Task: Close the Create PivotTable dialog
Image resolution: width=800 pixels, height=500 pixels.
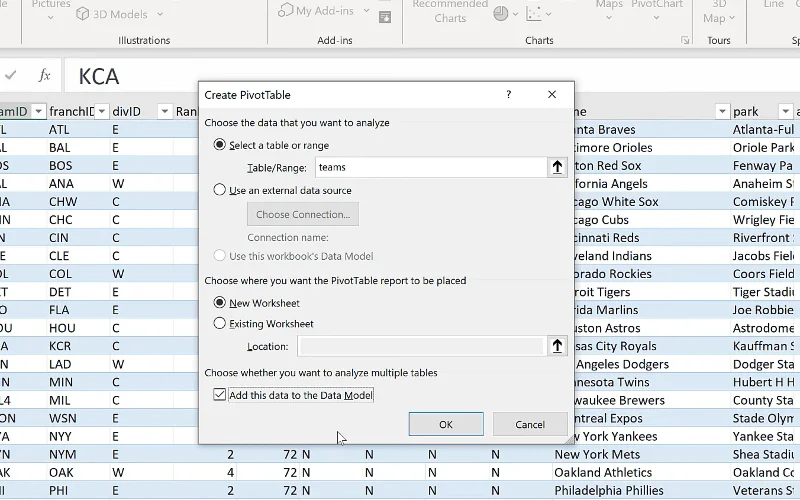Action: pyautogui.click(x=552, y=94)
